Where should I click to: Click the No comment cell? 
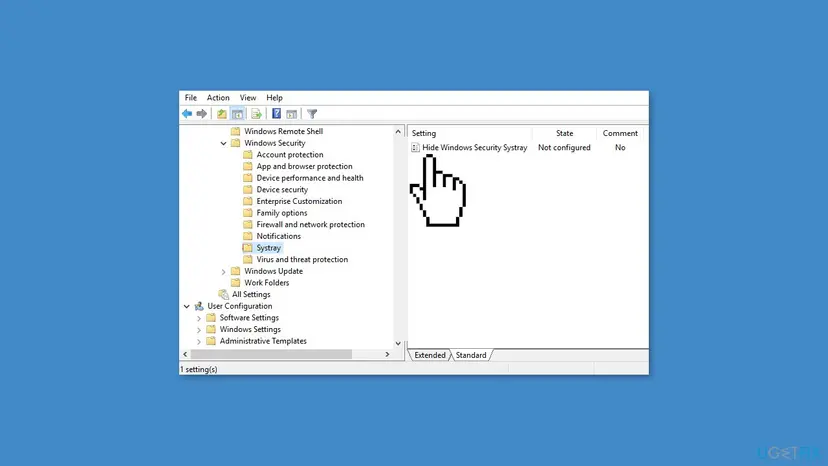[x=620, y=147]
